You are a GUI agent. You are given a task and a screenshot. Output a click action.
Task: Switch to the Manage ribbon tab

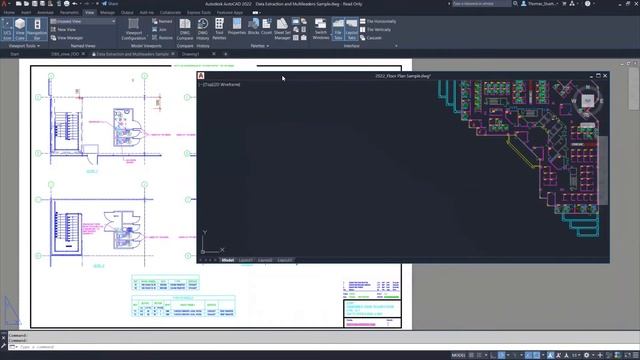point(107,13)
